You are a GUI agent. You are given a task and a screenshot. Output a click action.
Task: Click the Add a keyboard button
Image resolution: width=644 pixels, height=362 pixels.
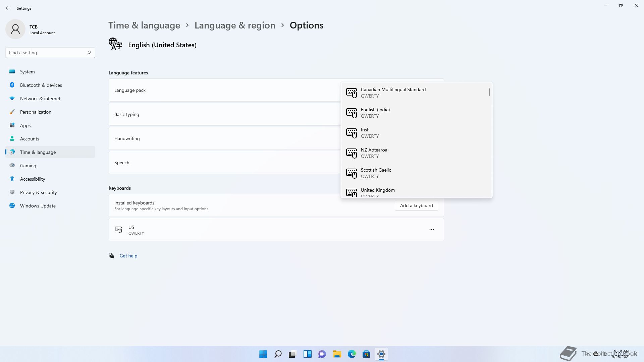416,205
